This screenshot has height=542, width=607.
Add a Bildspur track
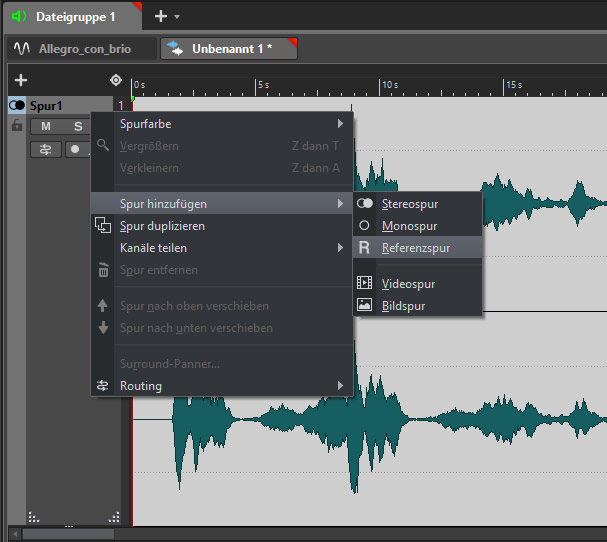click(403, 306)
